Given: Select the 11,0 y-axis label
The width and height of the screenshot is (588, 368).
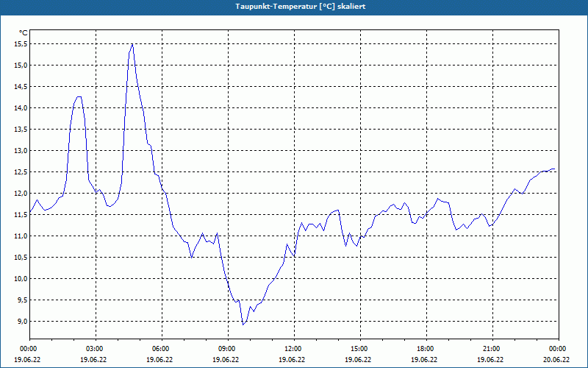Looking at the screenshot, I should coord(21,236).
